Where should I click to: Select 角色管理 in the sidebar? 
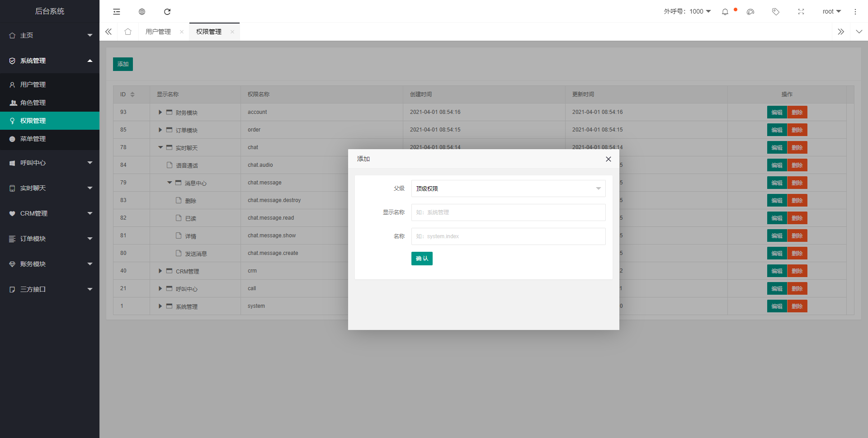point(33,103)
